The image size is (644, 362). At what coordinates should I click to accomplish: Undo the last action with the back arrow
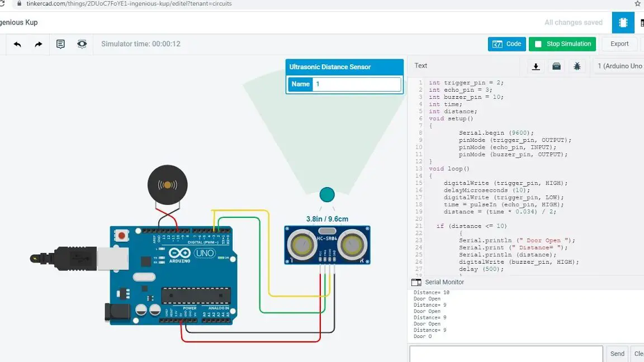coord(17,44)
